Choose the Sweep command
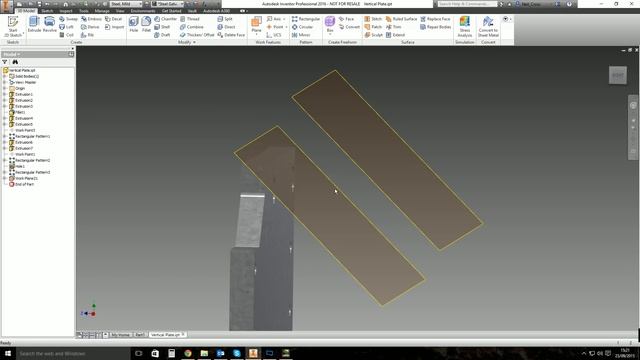 [68, 19]
